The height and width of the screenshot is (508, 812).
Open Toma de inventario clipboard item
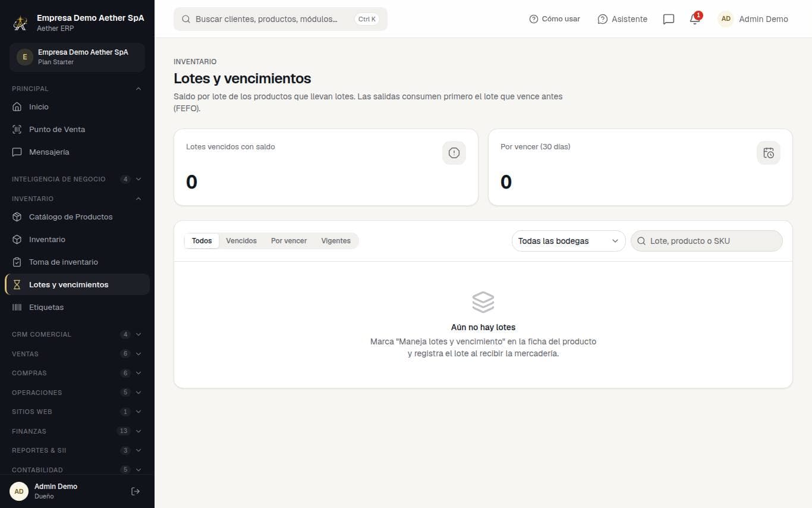[x=77, y=262]
